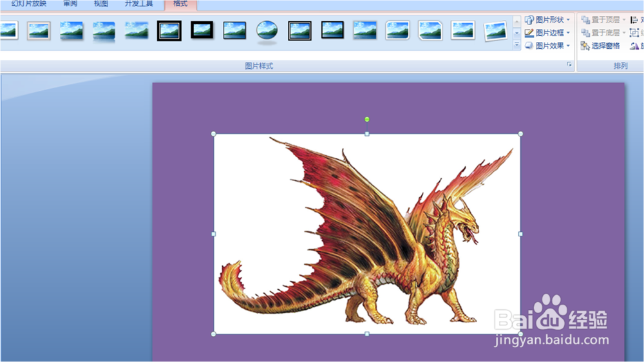Apply the Beveled Matte White picture style
The width and height of the screenshot is (644, 362).
39,31
